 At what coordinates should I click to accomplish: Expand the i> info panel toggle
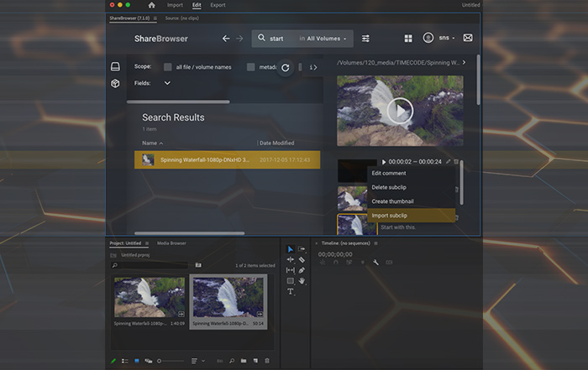tap(313, 67)
